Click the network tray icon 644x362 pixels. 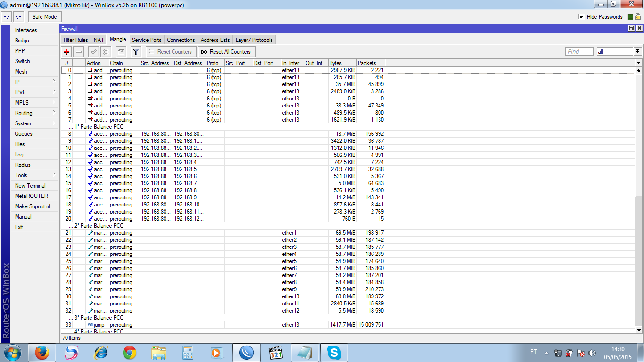(558, 353)
